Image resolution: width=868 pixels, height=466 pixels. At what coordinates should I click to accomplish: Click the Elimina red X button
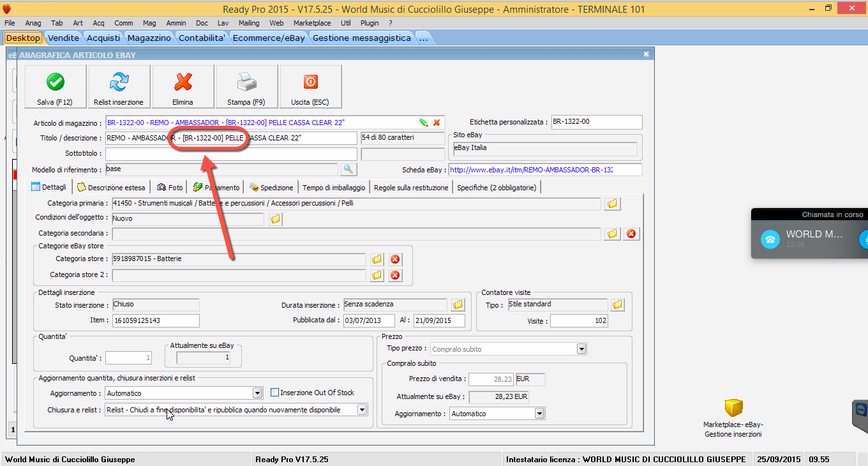pos(183,87)
